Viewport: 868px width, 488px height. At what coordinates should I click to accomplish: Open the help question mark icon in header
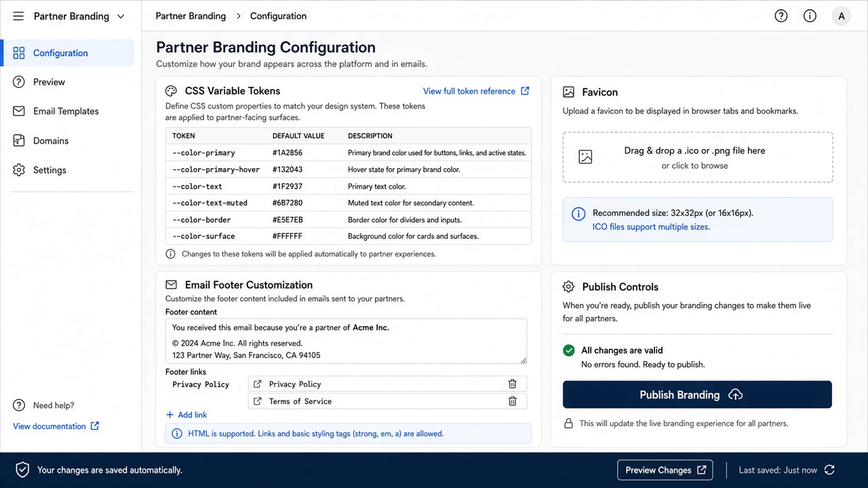click(x=781, y=16)
